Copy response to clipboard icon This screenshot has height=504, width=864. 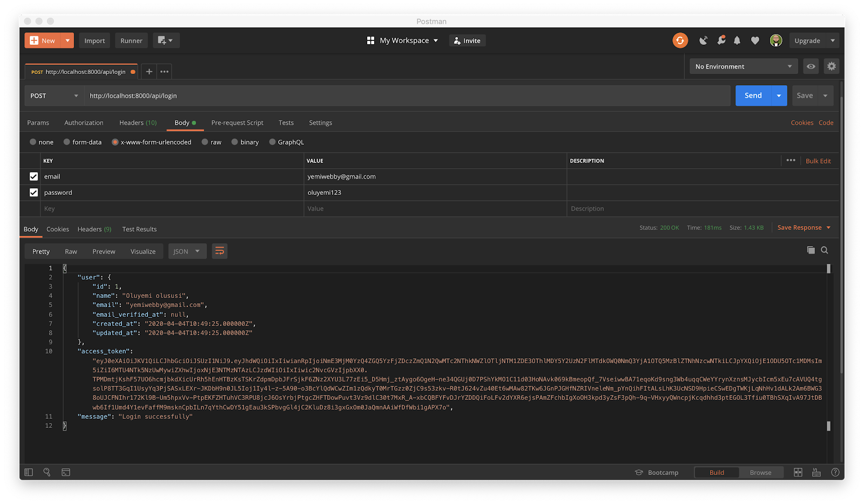(811, 250)
